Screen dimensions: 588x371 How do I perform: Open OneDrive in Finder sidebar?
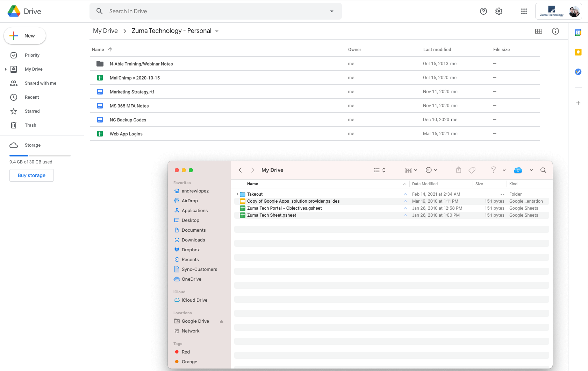pyautogui.click(x=192, y=279)
